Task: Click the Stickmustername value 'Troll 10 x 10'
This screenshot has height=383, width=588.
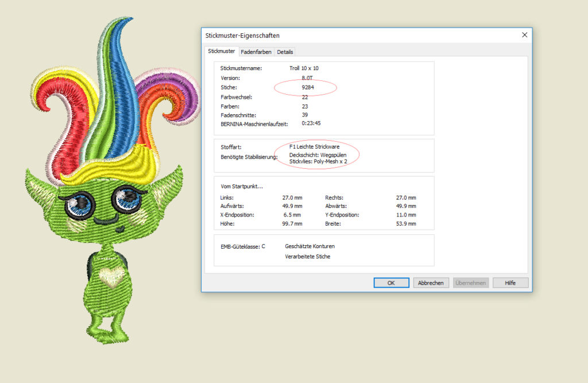Action: tap(304, 68)
